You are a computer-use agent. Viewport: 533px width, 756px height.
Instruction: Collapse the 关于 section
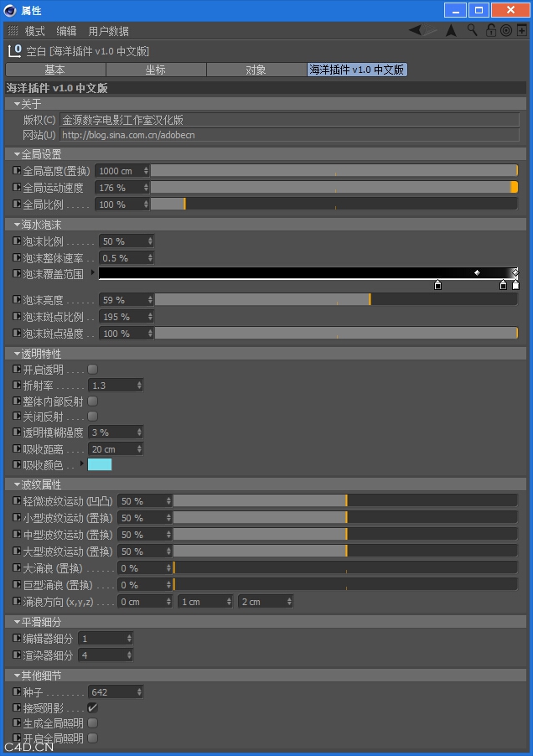tap(17, 104)
